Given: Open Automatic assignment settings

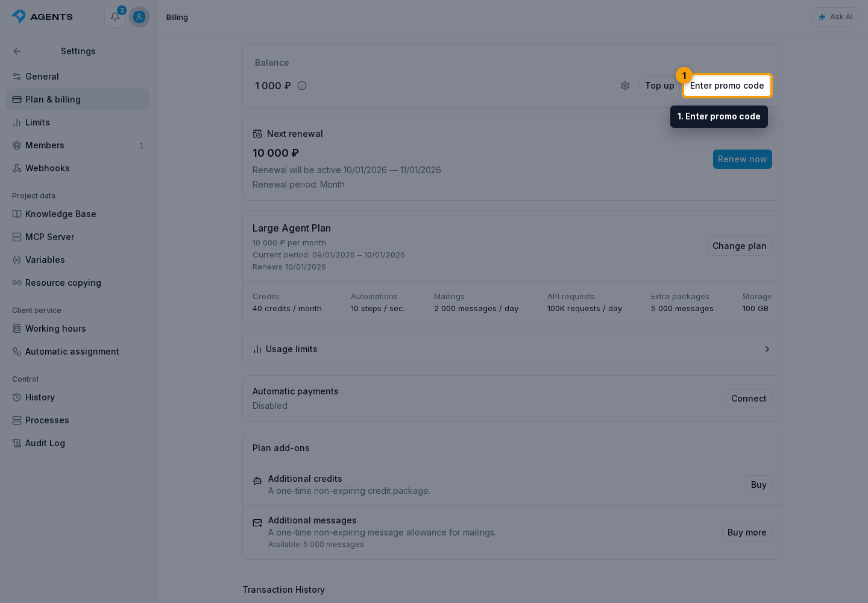Looking at the screenshot, I should 78,352.
